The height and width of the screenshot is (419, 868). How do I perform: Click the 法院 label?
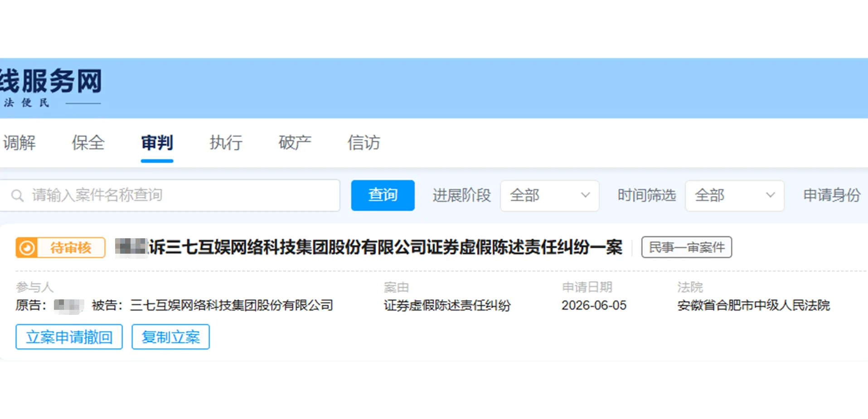690,287
